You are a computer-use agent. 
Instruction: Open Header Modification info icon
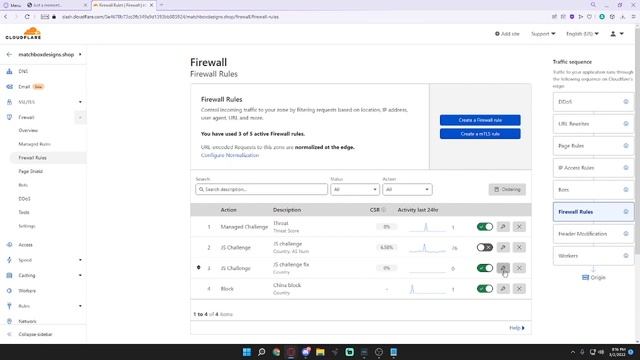[x=626, y=234]
